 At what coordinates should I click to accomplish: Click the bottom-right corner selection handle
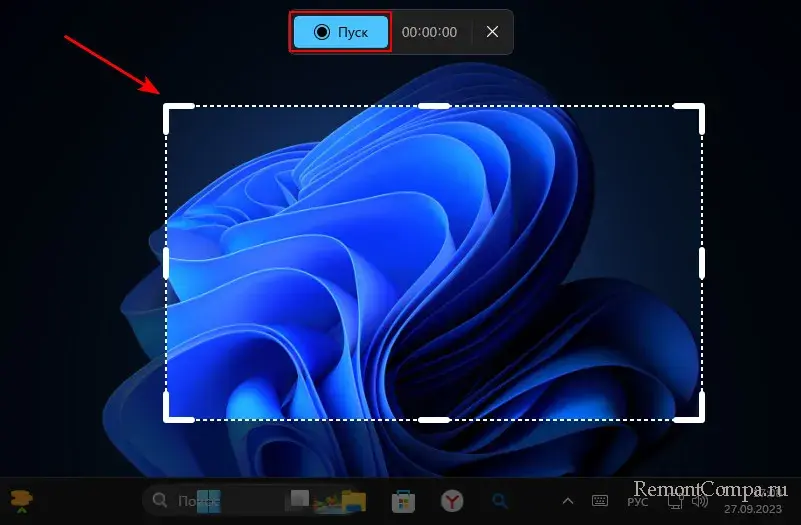(x=701, y=417)
